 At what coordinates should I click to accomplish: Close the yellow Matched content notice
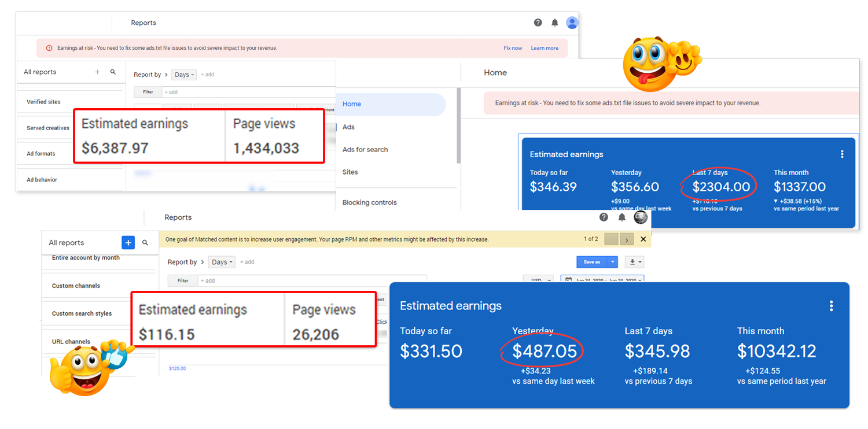(x=643, y=239)
